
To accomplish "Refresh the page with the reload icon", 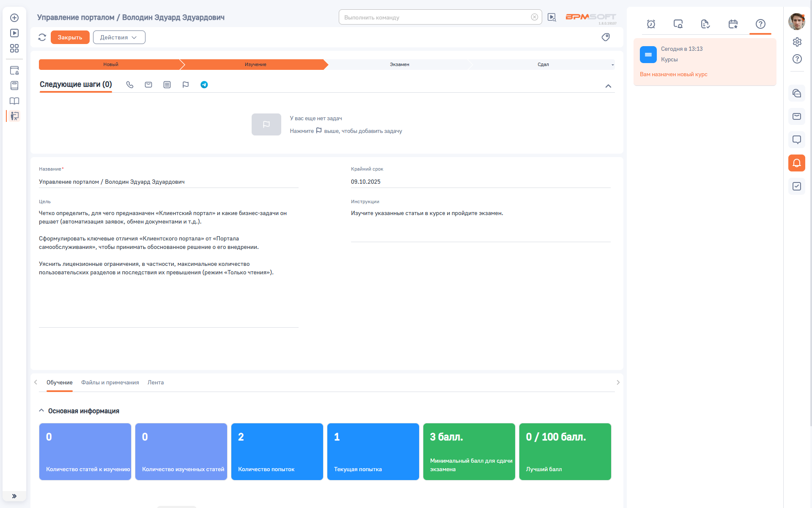I will coord(42,37).
